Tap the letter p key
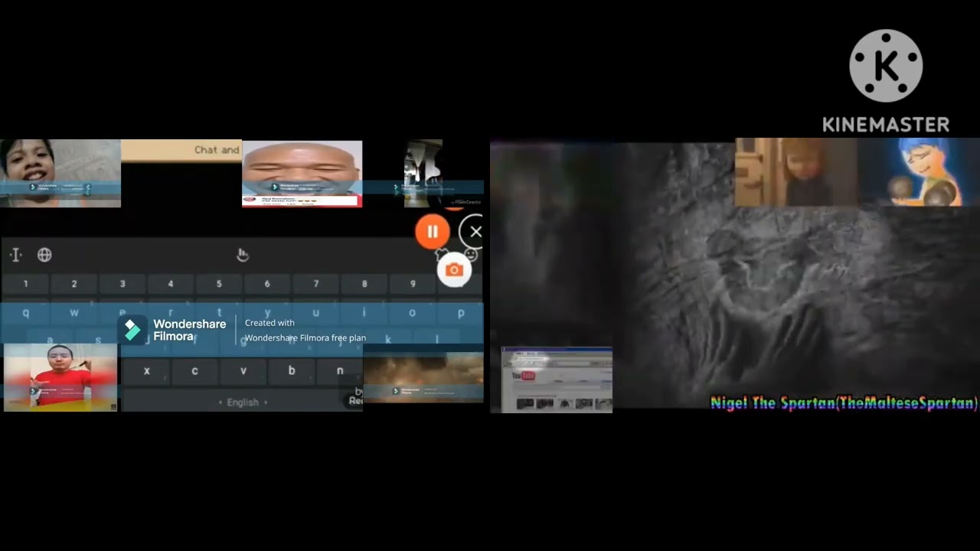 click(461, 312)
